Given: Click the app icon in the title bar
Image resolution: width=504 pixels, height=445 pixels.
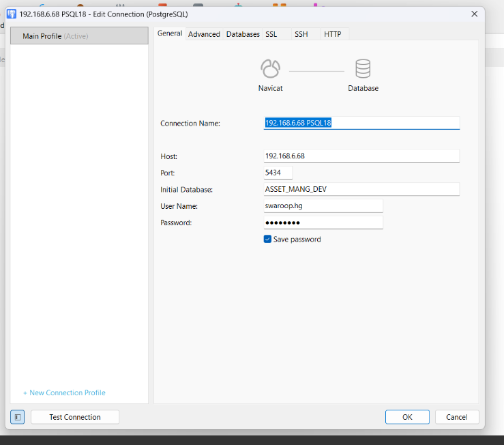Looking at the screenshot, I should (x=12, y=14).
